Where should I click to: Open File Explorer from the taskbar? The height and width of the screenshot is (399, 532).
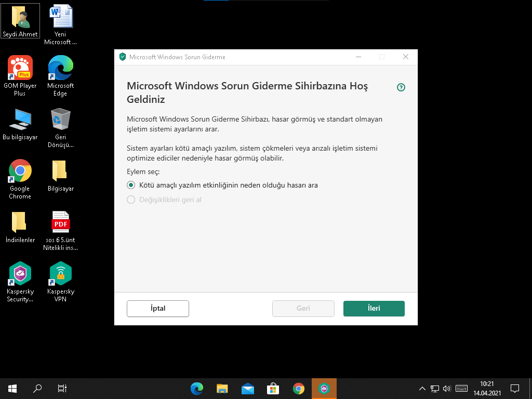click(x=222, y=389)
